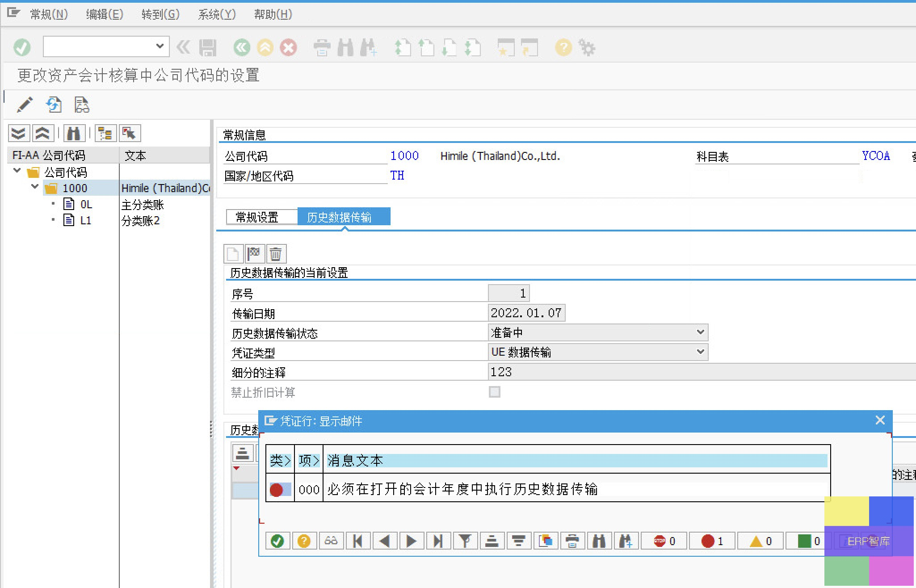Select ledger L1 in the tree
The width and height of the screenshot is (916, 588).
pyautogui.click(x=85, y=220)
